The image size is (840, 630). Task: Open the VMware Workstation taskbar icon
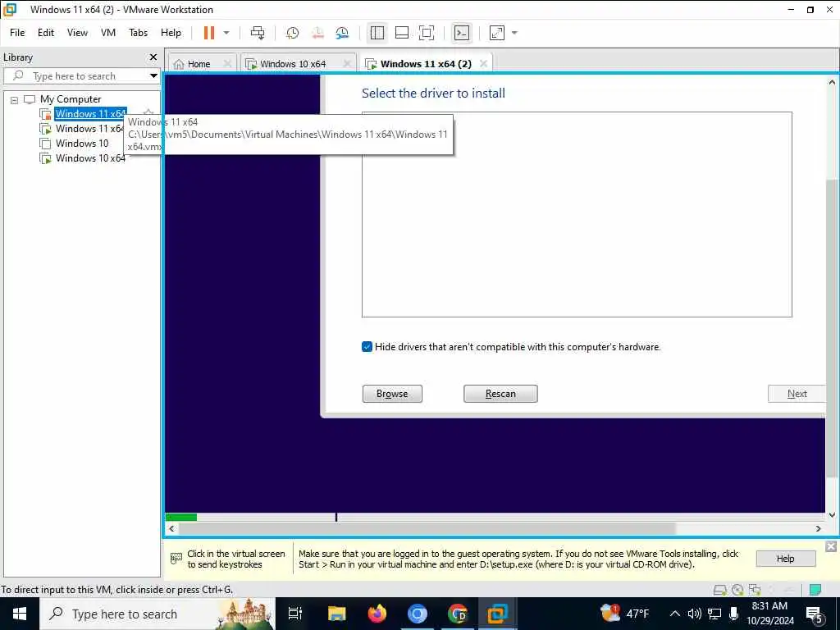(x=498, y=614)
